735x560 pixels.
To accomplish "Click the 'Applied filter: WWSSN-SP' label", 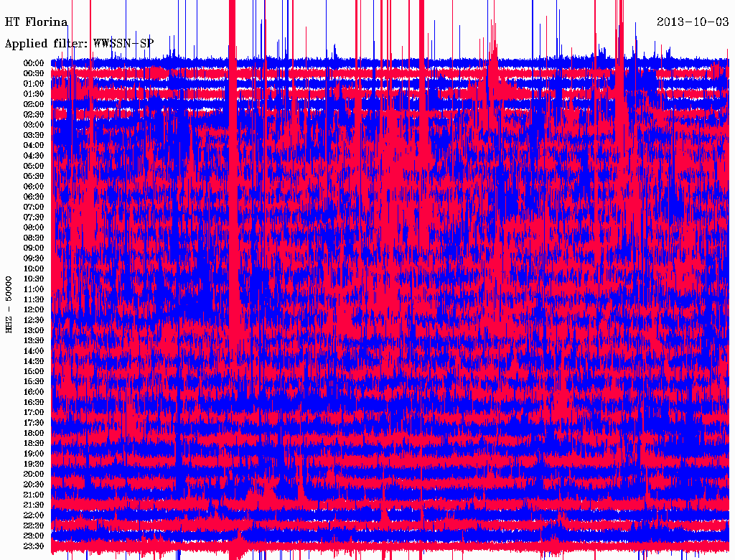I will [79, 44].
